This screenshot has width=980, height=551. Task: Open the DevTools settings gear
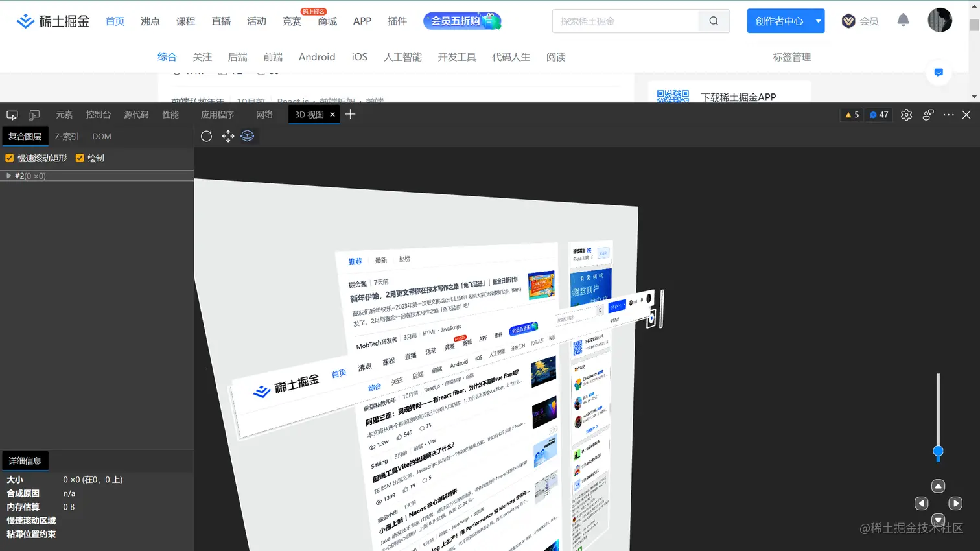(905, 115)
